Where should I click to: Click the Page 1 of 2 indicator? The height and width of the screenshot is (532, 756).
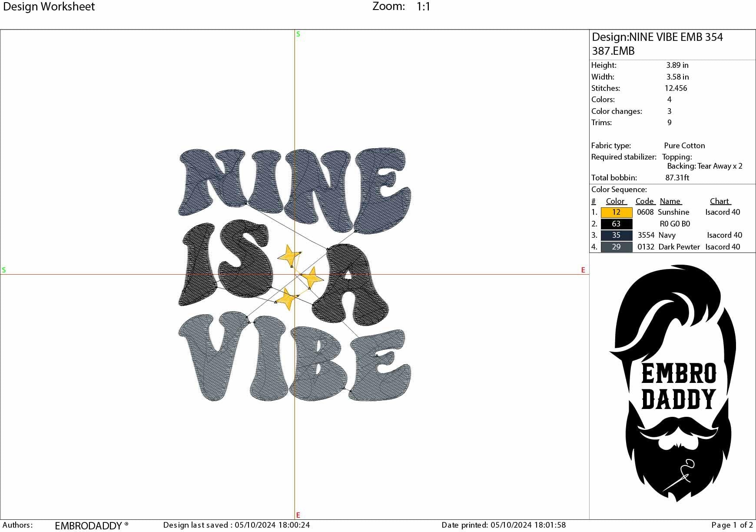732,525
